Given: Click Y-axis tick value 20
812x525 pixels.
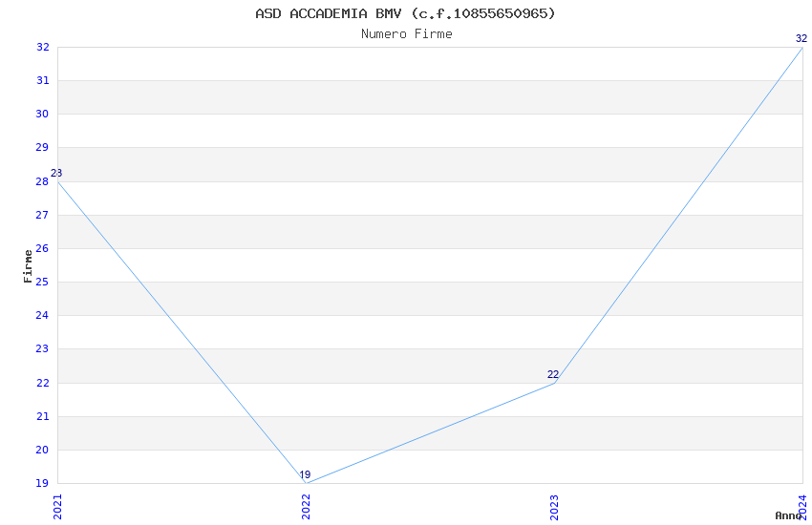Looking at the screenshot, I should 42,450.
